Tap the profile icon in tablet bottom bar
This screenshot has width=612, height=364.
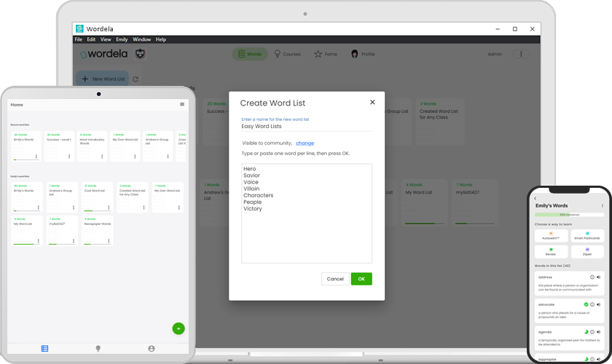tap(152, 349)
